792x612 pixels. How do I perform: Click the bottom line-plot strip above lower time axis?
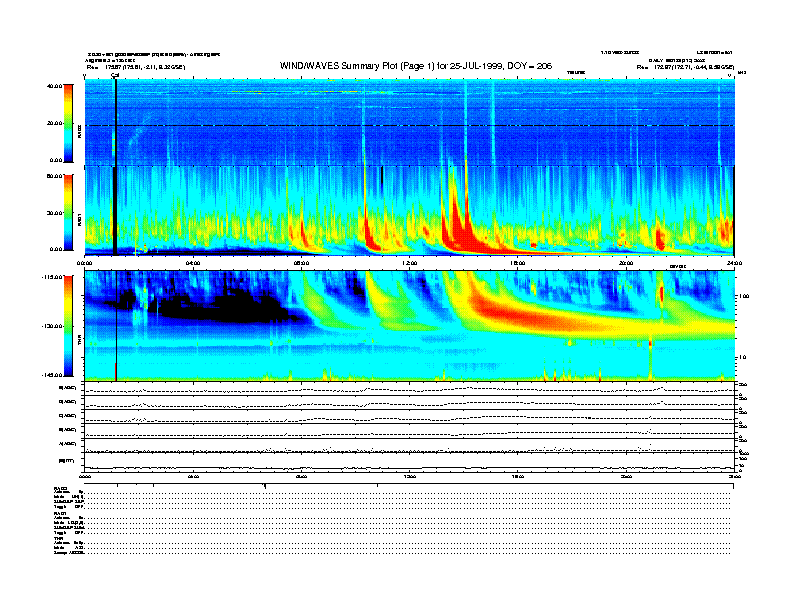(x=409, y=463)
